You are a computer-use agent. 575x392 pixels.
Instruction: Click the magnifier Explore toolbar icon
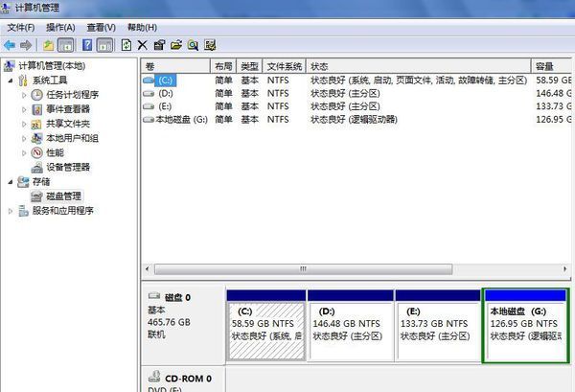tap(193, 45)
